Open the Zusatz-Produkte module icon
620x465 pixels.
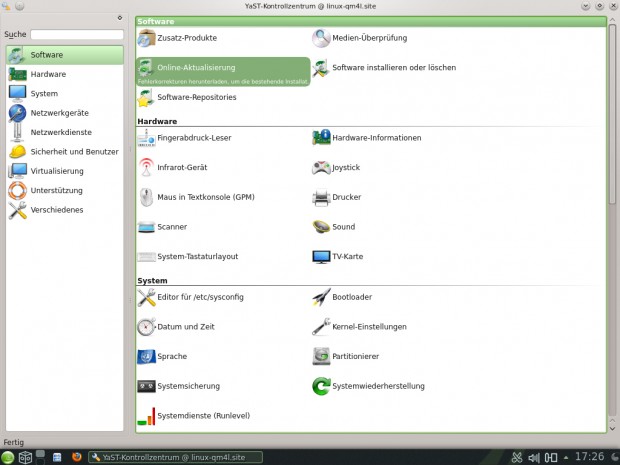pos(146,38)
